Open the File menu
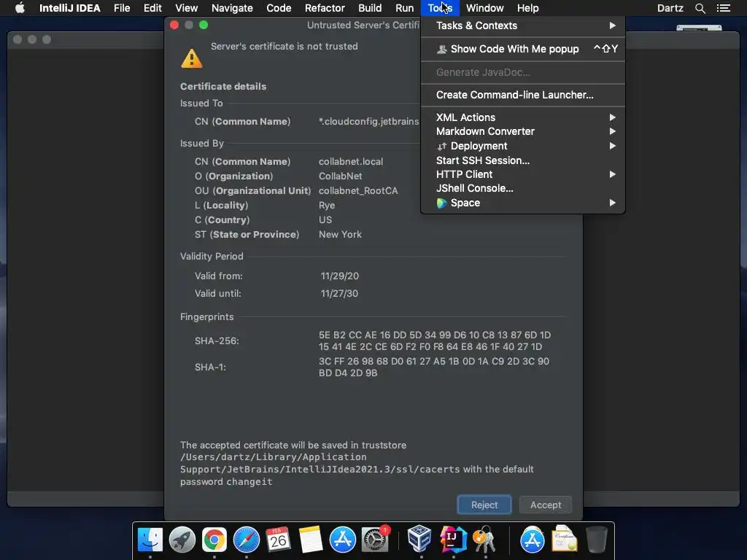The image size is (747, 560). point(122,8)
